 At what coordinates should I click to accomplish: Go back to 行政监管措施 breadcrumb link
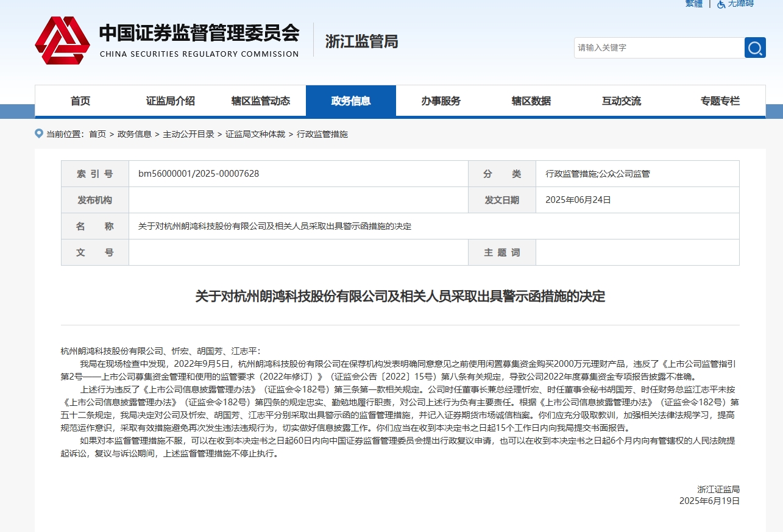tap(322, 134)
